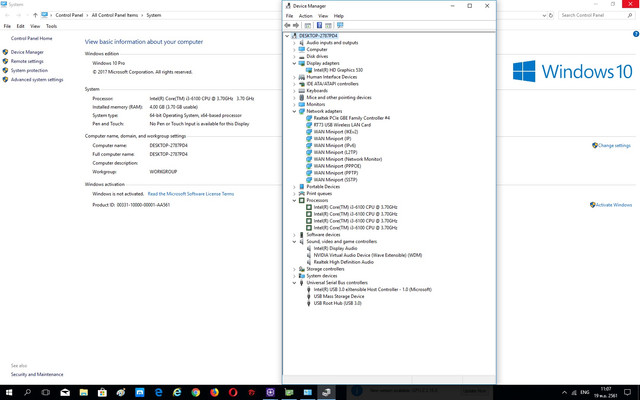Read the Microsoft Software License Terms link

click(191, 194)
